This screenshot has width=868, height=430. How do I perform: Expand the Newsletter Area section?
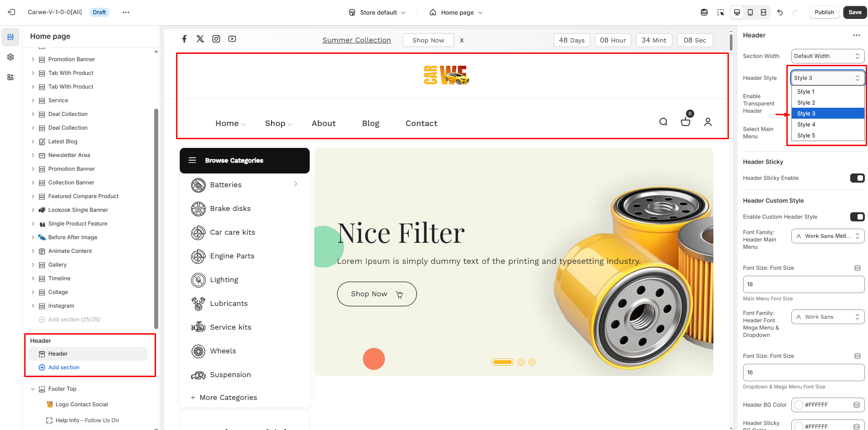(33, 155)
